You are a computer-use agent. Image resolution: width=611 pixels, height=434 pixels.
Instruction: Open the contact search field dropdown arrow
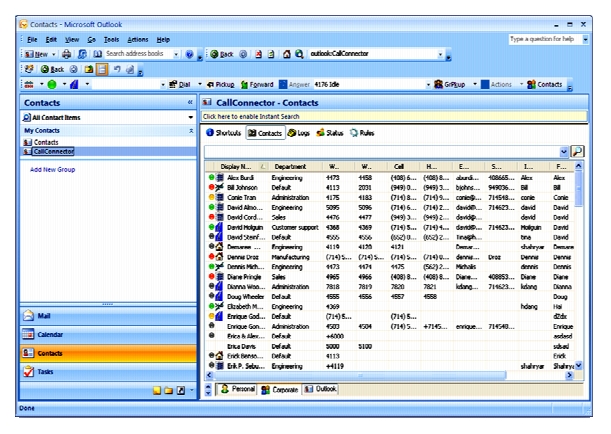click(x=563, y=152)
